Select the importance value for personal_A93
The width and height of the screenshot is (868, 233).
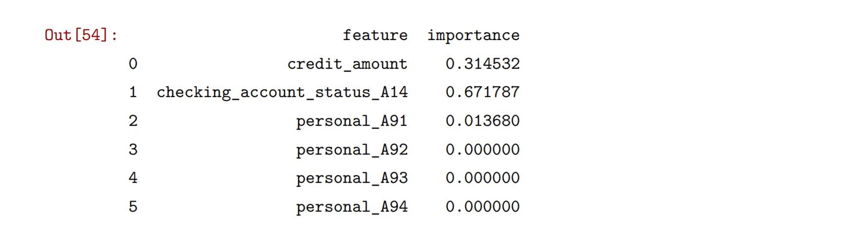[482, 178]
